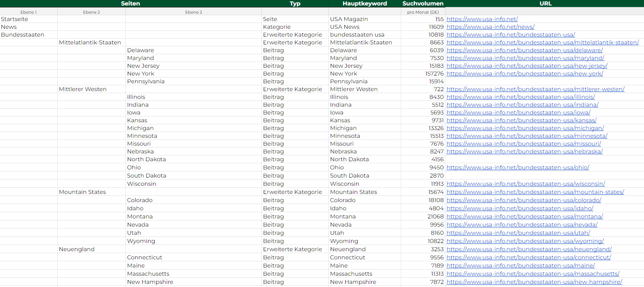Select the Hauptkeyword header cell
The image size is (644, 287).
pyautogui.click(x=365, y=4)
